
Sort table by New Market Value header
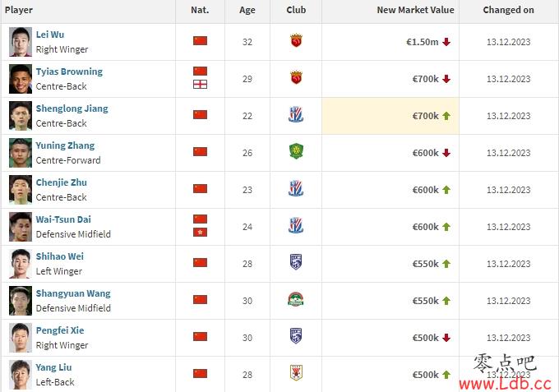tap(415, 10)
